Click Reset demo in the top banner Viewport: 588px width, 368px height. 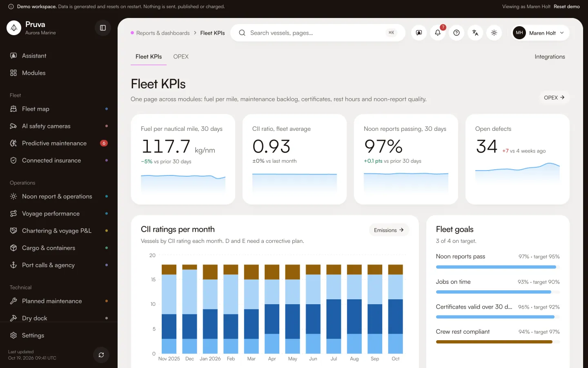(x=567, y=7)
